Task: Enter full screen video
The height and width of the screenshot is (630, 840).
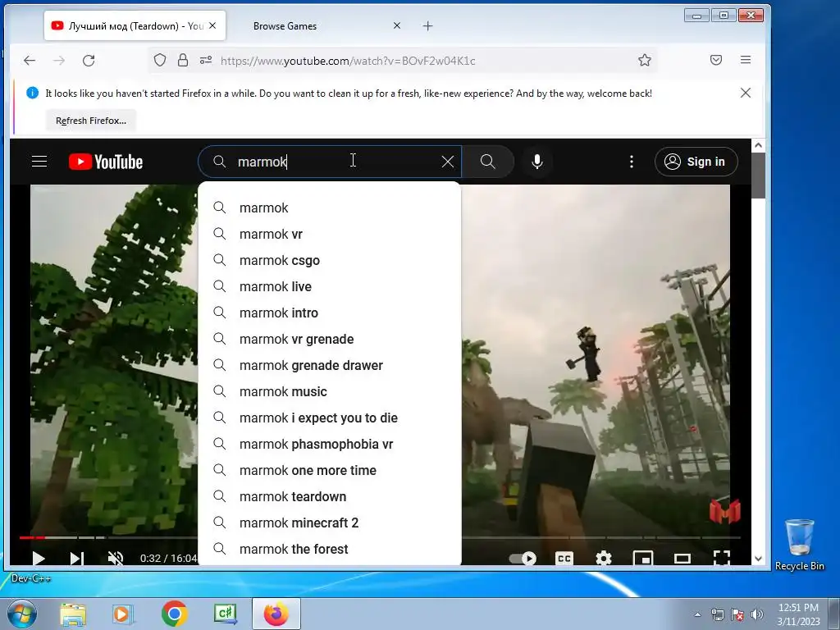Action: [722, 558]
